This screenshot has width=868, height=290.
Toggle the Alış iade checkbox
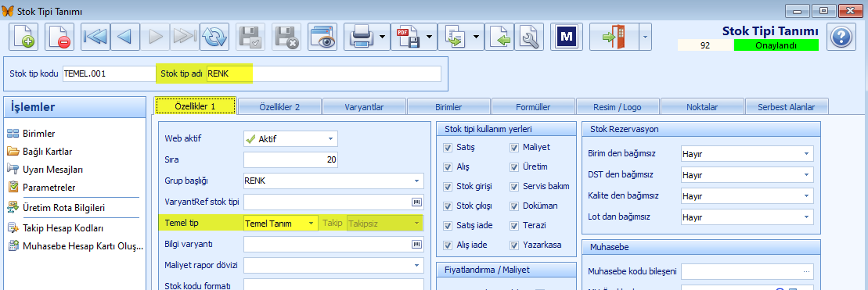(447, 245)
